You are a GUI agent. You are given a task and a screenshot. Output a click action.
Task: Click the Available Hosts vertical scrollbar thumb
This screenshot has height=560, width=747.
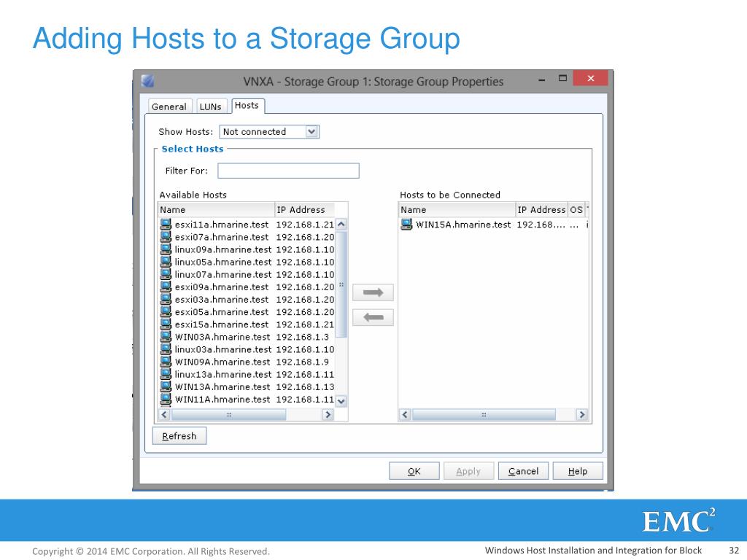coord(341,284)
